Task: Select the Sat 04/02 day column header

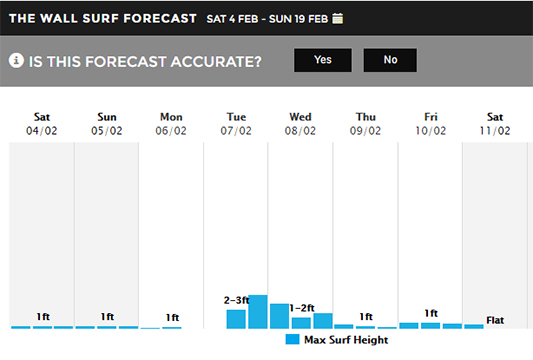Action: pos(42,124)
